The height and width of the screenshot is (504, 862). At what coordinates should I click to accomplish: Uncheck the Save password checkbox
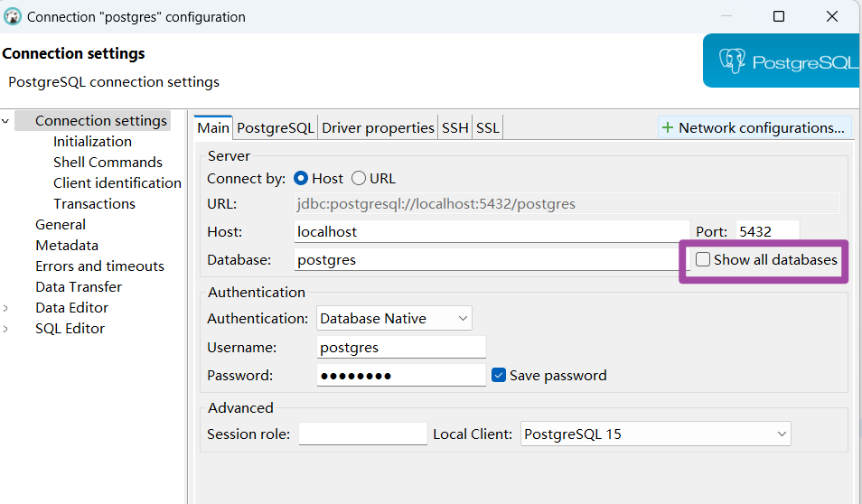click(499, 375)
